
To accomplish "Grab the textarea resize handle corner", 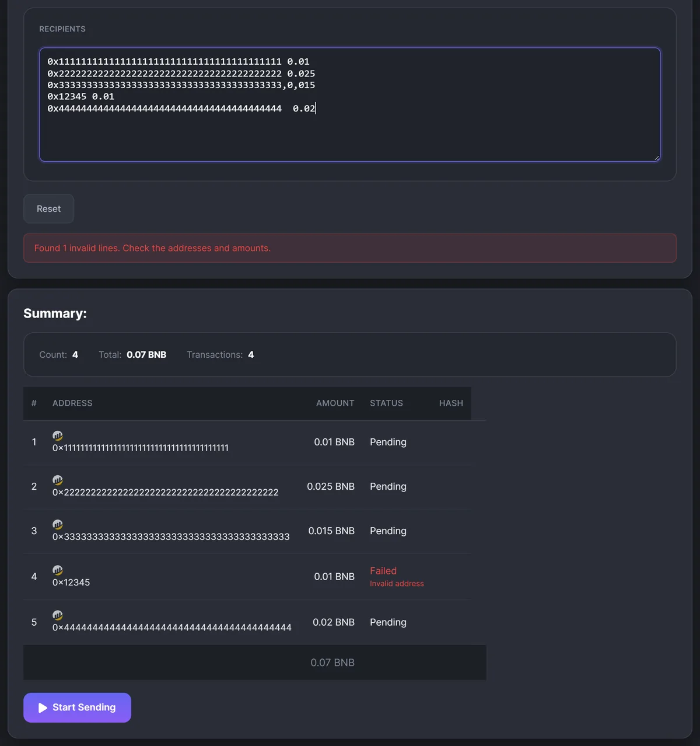I will coord(656,157).
